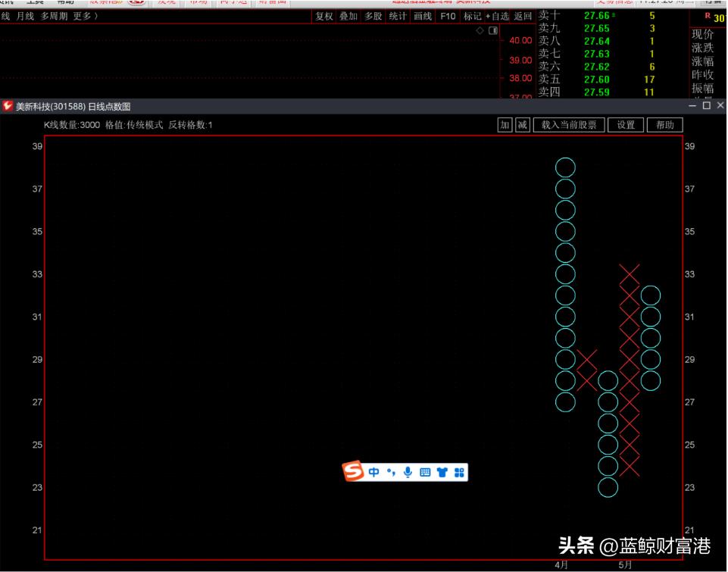
Task: Open the Sogou soft keyboard icon
Action: tap(425, 472)
